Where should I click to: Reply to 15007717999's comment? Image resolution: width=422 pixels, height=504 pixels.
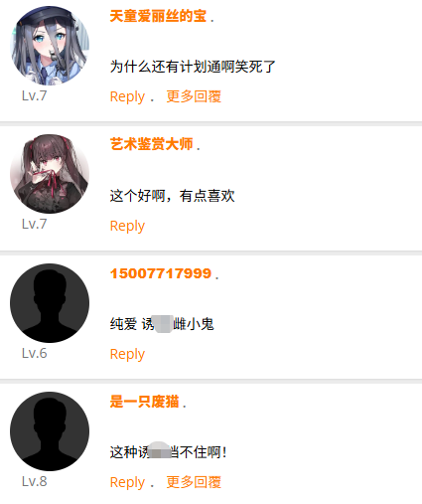pos(127,354)
